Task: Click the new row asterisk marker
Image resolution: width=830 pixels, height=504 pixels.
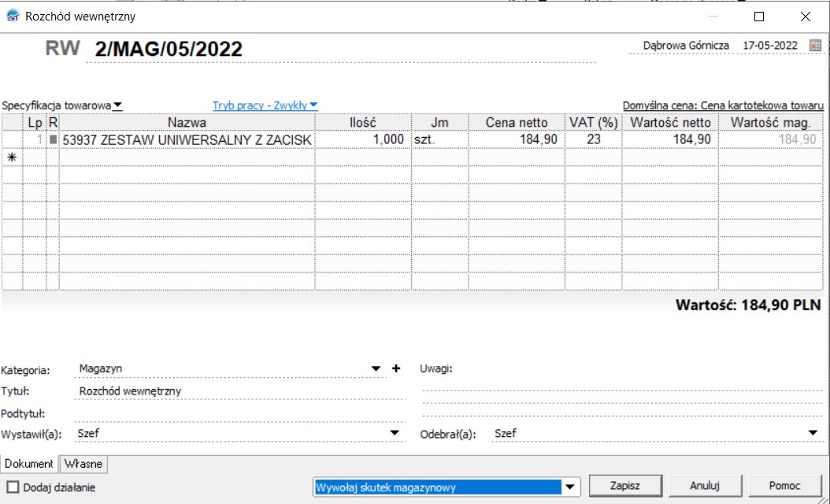Action: coord(11,157)
